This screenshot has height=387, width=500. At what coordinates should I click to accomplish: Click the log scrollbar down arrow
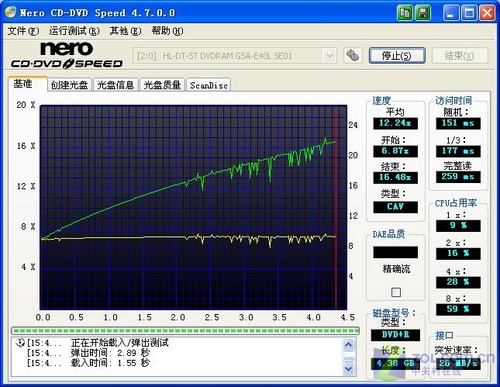(x=348, y=369)
